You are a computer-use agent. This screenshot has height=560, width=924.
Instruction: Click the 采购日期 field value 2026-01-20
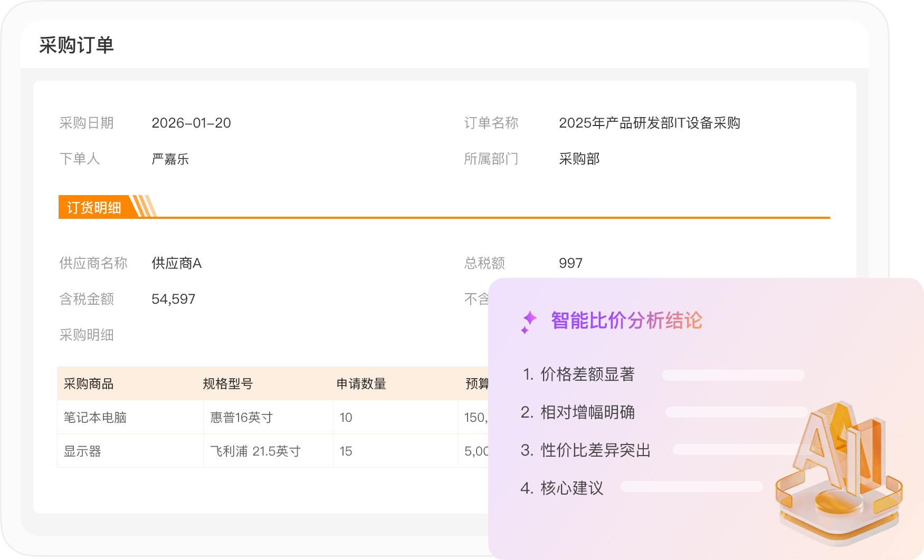coord(191,123)
